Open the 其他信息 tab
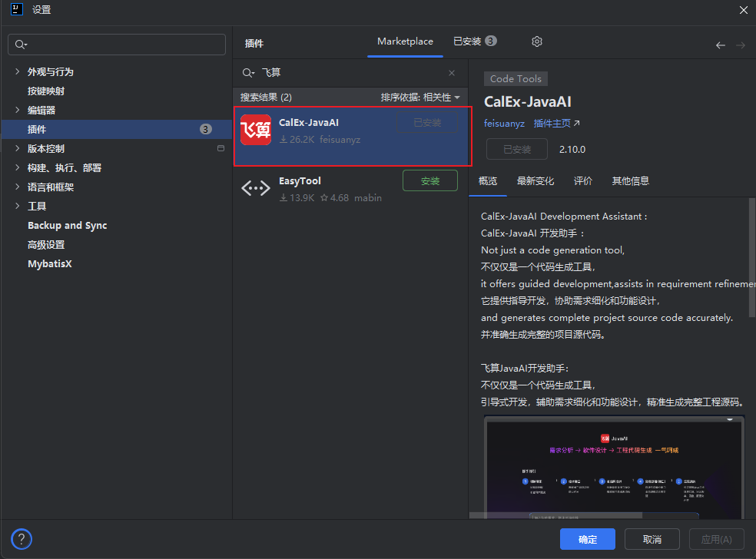This screenshot has width=756, height=559. pos(630,181)
